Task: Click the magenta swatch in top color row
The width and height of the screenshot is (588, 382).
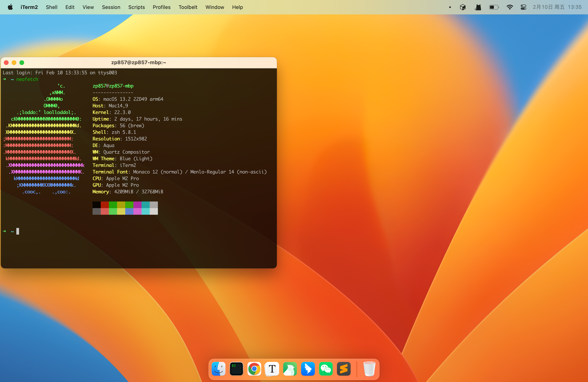Action: point(137,205)
